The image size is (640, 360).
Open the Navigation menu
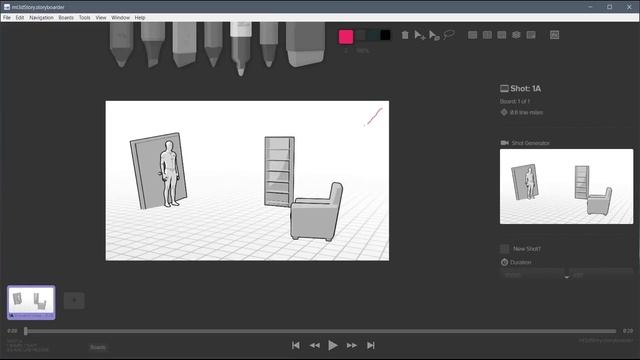click(41, 18)
